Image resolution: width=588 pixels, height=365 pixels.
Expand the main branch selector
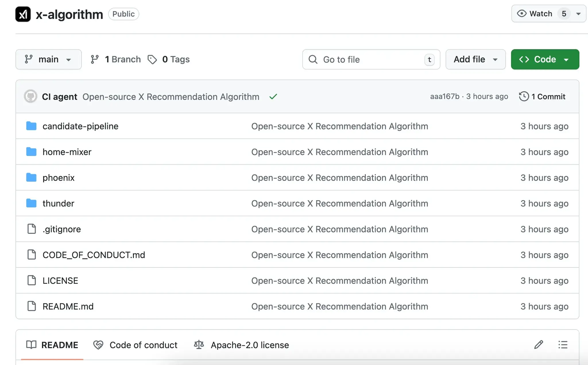click(48, 59)
